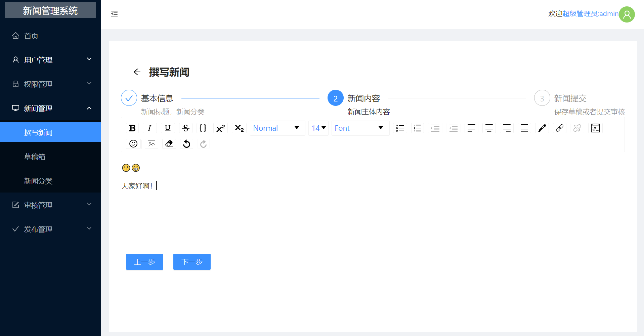
Task: Open 草稿箱 in the sidebar
Action: tap(50, 157)
